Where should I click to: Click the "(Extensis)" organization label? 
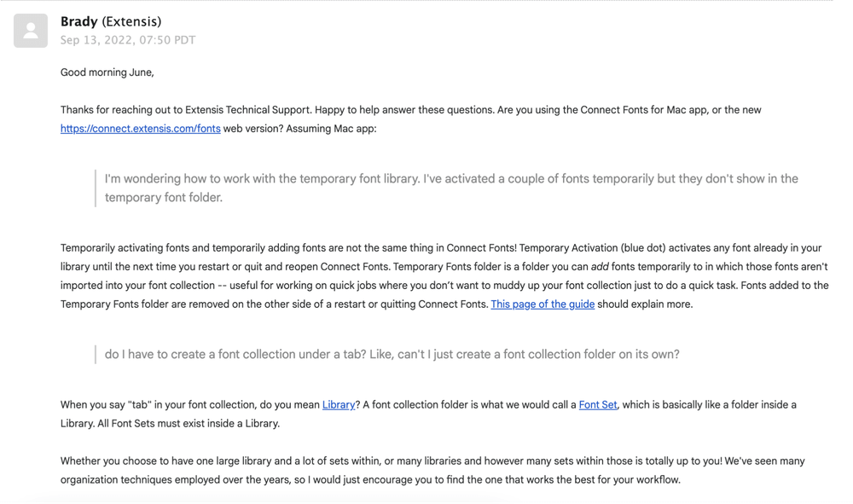click(131, 21)
